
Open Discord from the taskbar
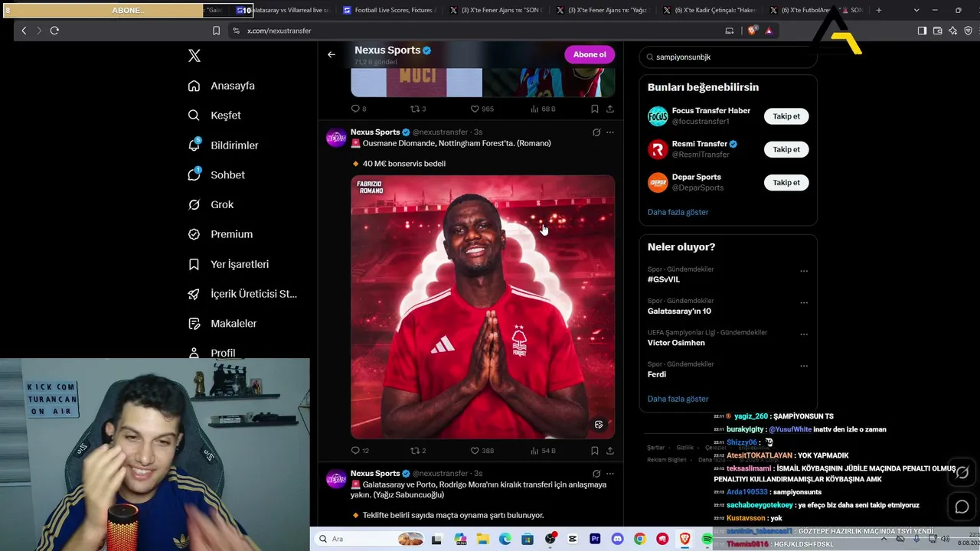coord(617,540)
